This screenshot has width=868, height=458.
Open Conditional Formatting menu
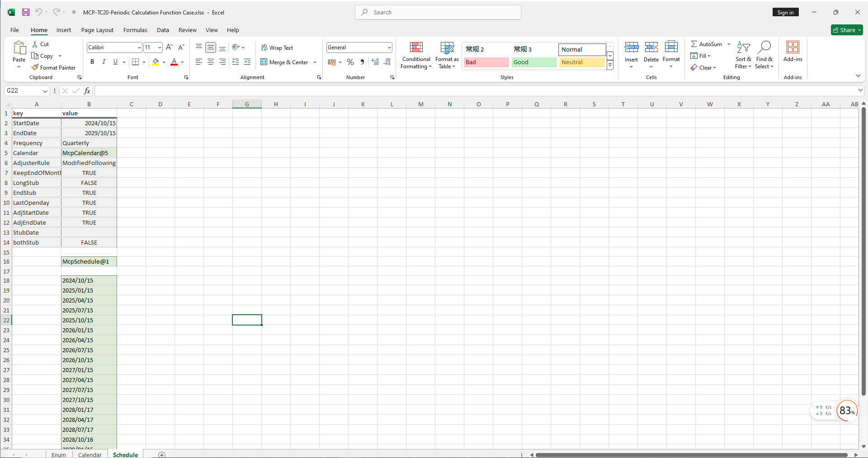pyautogui.click(x=416, y=55)
